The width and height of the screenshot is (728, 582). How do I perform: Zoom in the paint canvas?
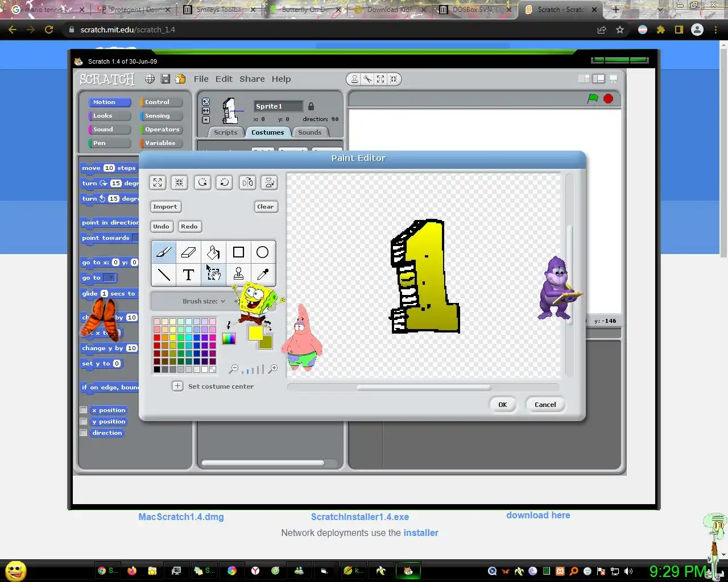(273, 369)
